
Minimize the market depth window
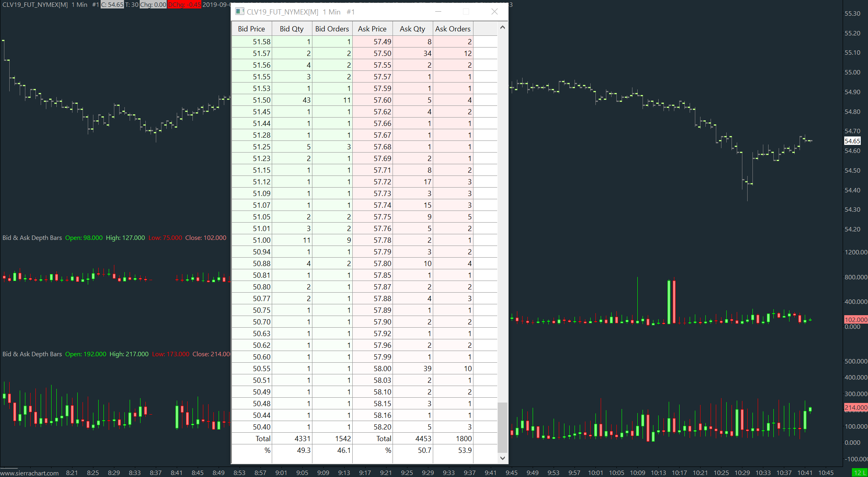(438, 12)
